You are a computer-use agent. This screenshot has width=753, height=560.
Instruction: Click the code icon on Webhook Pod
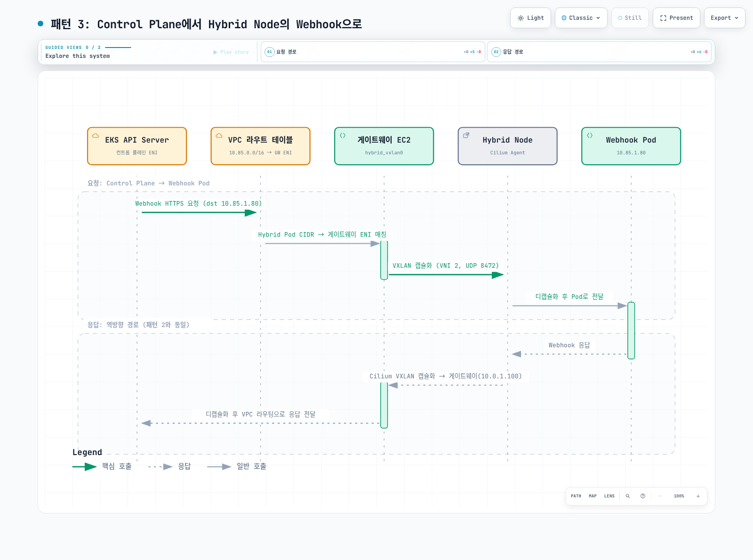point(590,136)
